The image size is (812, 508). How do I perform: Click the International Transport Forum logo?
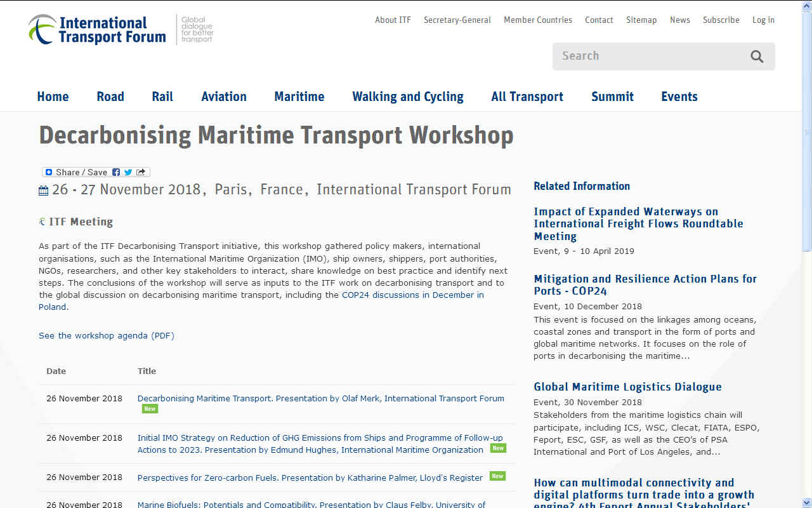[x=97, y=30]
